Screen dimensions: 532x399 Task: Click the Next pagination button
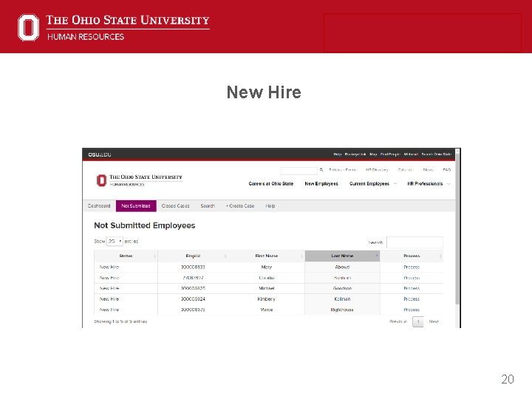click(x=434, y=321)
